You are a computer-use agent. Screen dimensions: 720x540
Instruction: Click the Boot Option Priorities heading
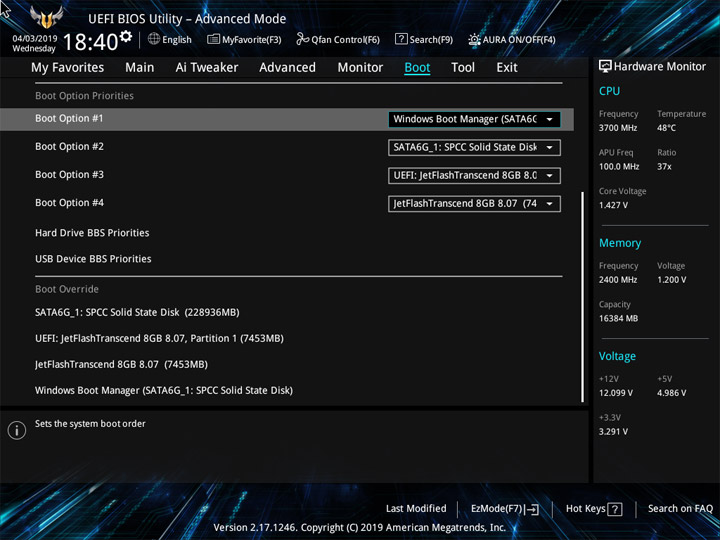click(84, 96)
